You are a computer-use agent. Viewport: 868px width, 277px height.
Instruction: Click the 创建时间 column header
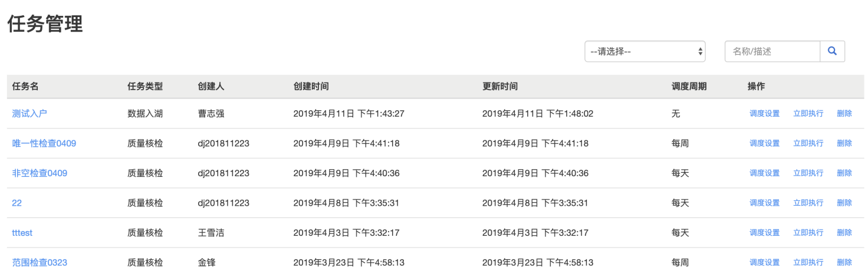tap(311, 87)
